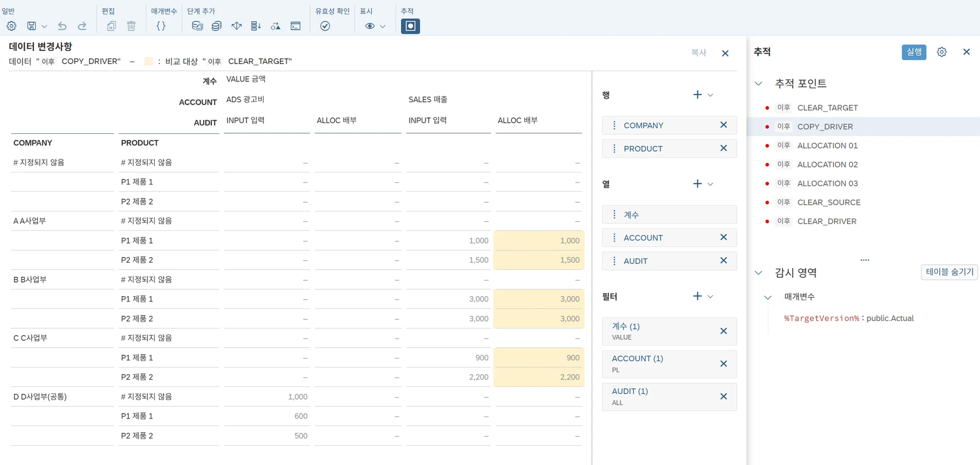Click the 테이블 숨기기 button
This screenshot has height=465, width=980.
949,272
